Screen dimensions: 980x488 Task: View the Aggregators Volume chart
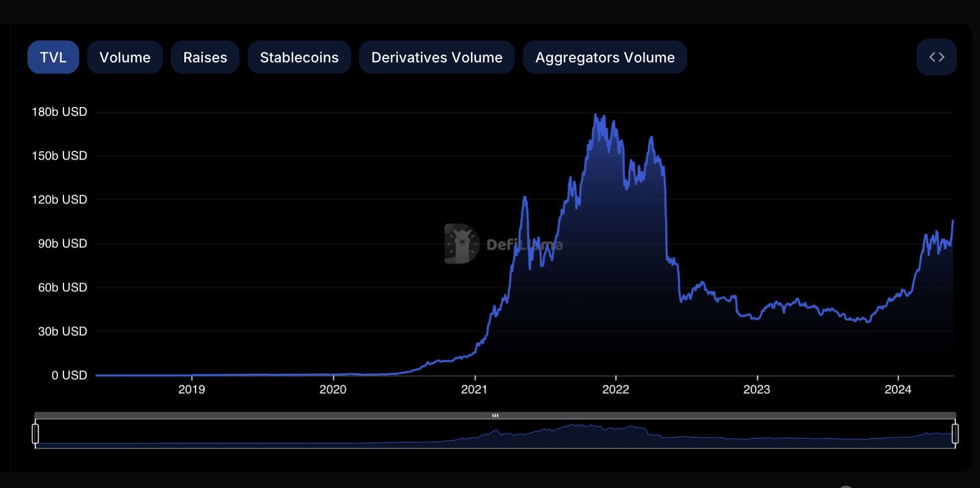(x=605, y=57)
